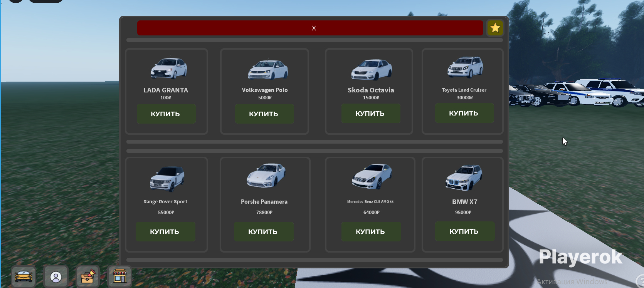This screenshot has height=288, width=644.
Task: Click the 78800₽ price of Porshe Panamera
Action: pyautogui.click(x=264, y=213)
